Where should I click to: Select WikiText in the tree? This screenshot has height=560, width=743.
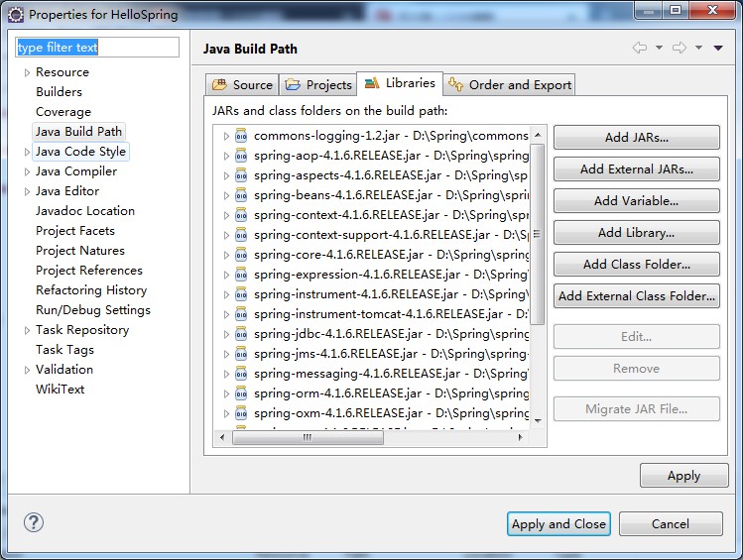click(x=61, y=390)
